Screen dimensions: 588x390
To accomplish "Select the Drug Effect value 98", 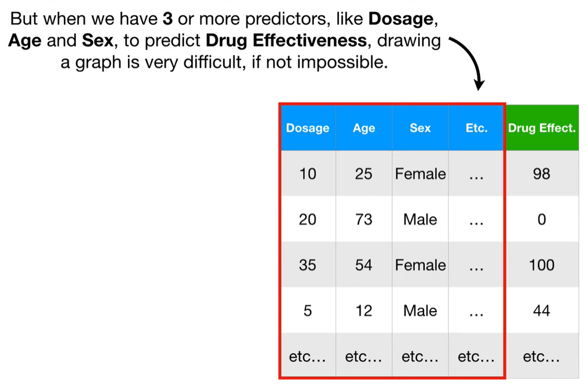I will [542, 173].
